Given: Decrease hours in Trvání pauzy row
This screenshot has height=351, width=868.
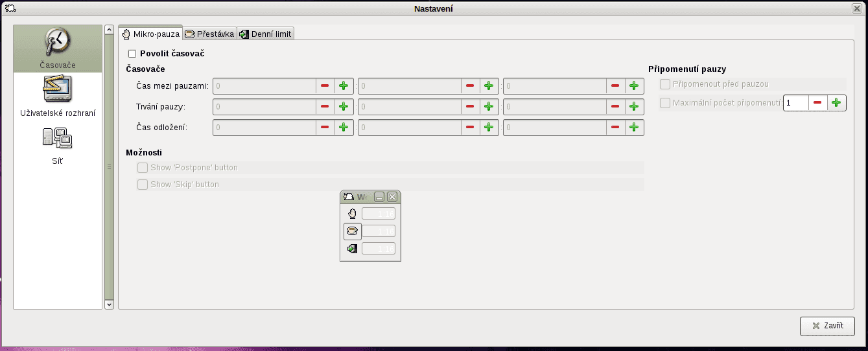Looking at the screenshot, I should tap(325, 107).
